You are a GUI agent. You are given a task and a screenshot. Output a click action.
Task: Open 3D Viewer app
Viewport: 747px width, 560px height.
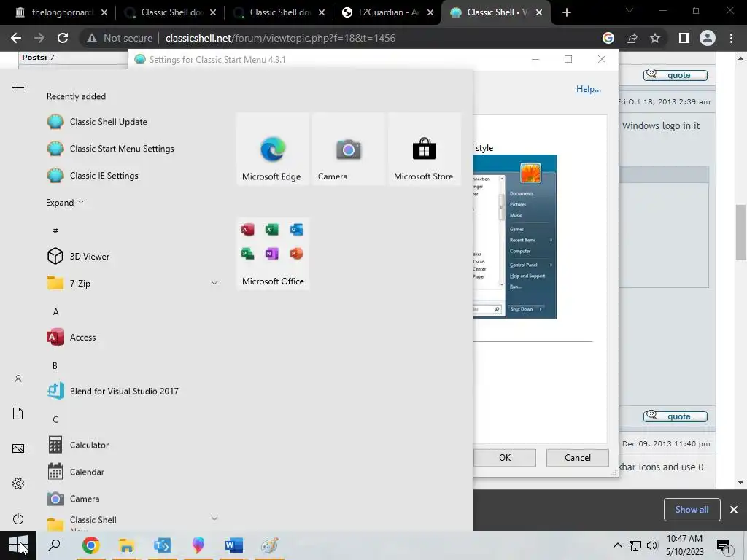click(x=78, y=256)
